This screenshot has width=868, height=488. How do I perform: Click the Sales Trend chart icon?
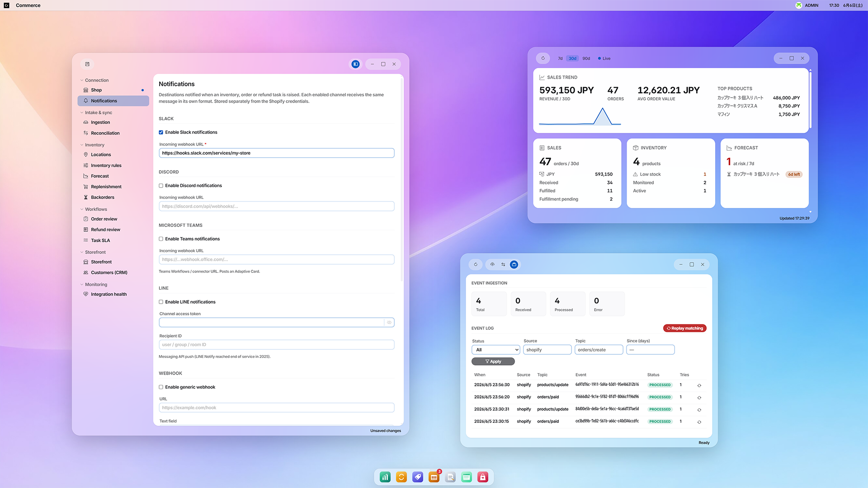point(542,77)
